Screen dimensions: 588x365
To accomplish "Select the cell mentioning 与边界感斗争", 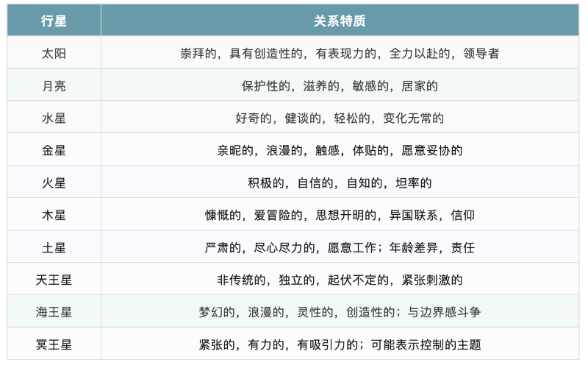I will [x=340, y=312].
